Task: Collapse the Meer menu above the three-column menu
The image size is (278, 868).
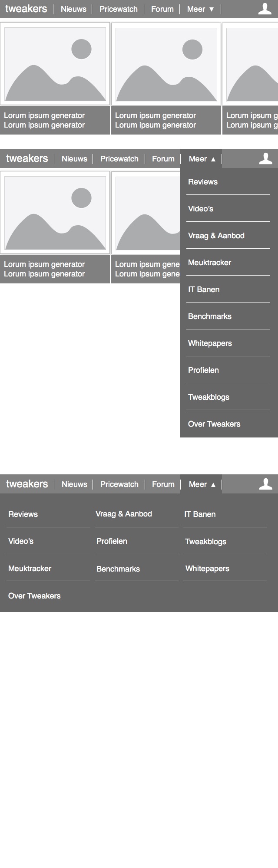Action: click(202, 484)
